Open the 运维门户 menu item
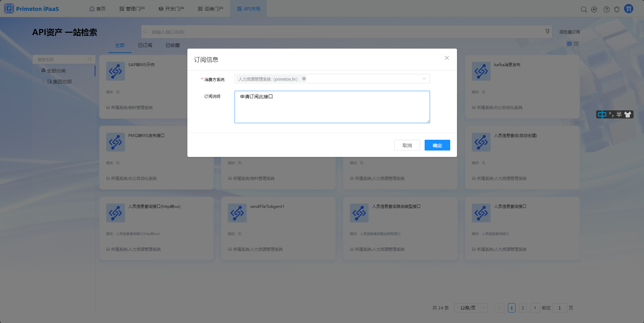The height and width of the screenshot is (323, 644). [x=211, y=9]
